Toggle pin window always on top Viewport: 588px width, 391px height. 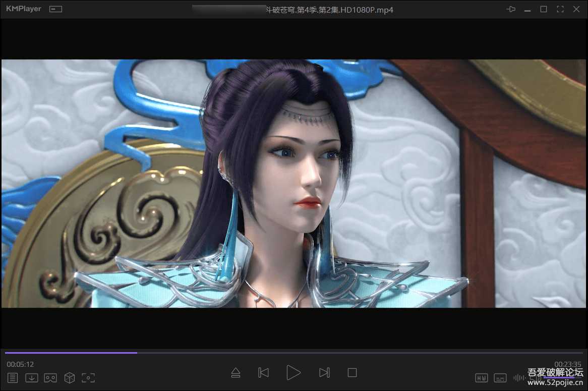point(511,9)
